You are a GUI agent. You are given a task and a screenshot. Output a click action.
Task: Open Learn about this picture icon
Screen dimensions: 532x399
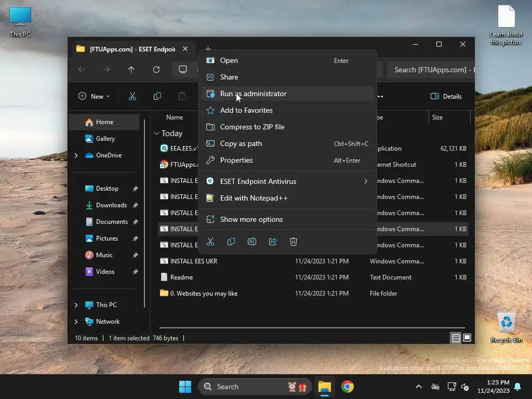tap(506, 25)
